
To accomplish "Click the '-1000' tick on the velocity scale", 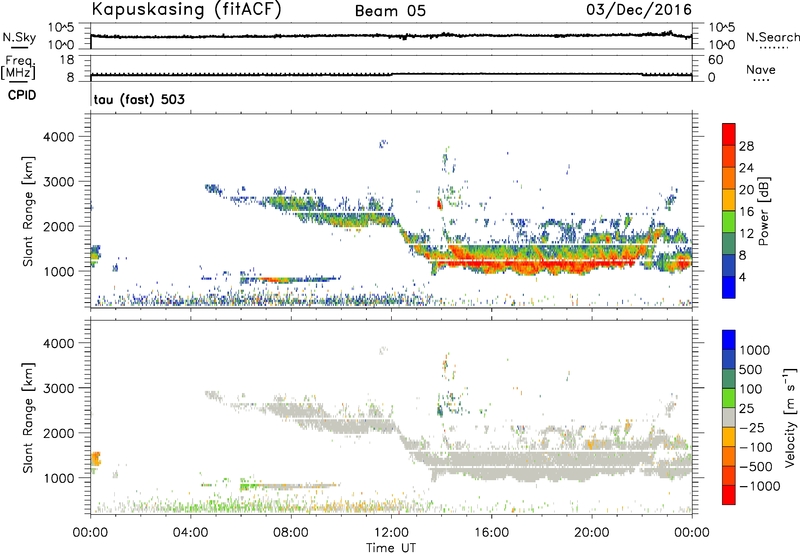I will (760, 486).
